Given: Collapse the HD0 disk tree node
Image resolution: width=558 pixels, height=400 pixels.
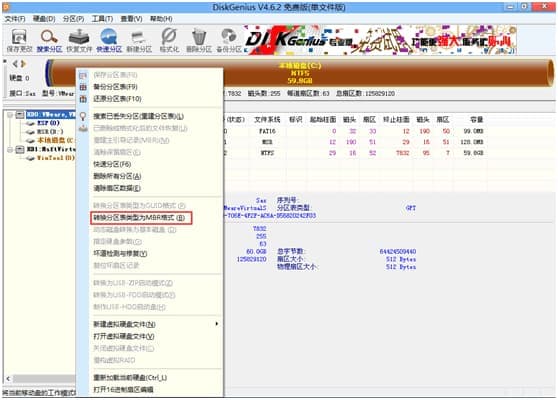Looking at the screenshot, I should tap(10, 115).
